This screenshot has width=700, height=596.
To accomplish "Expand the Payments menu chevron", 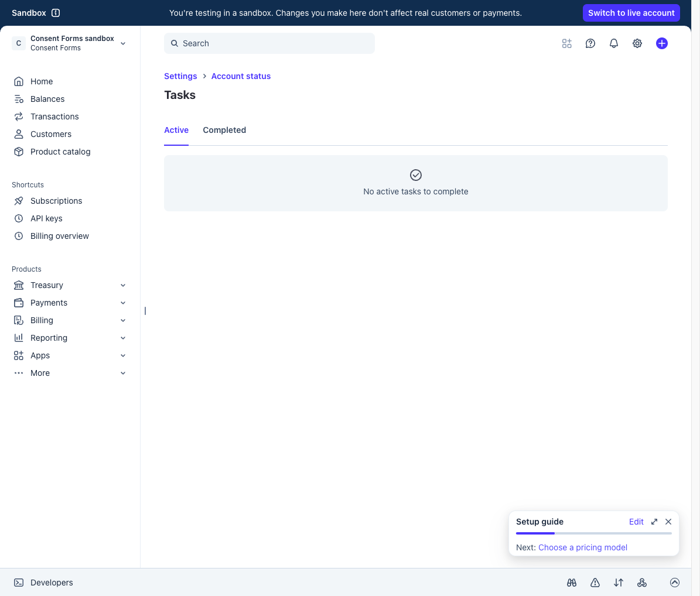I will [123, 303].
